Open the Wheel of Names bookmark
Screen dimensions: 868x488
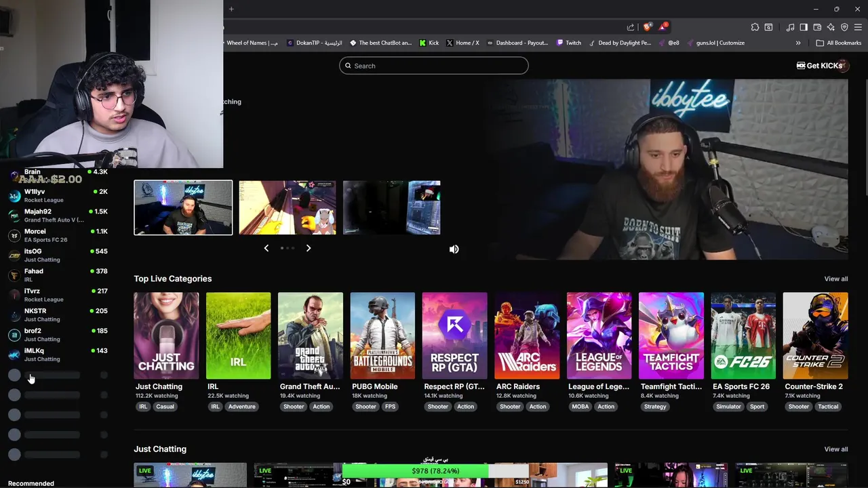tap(251, 43)
